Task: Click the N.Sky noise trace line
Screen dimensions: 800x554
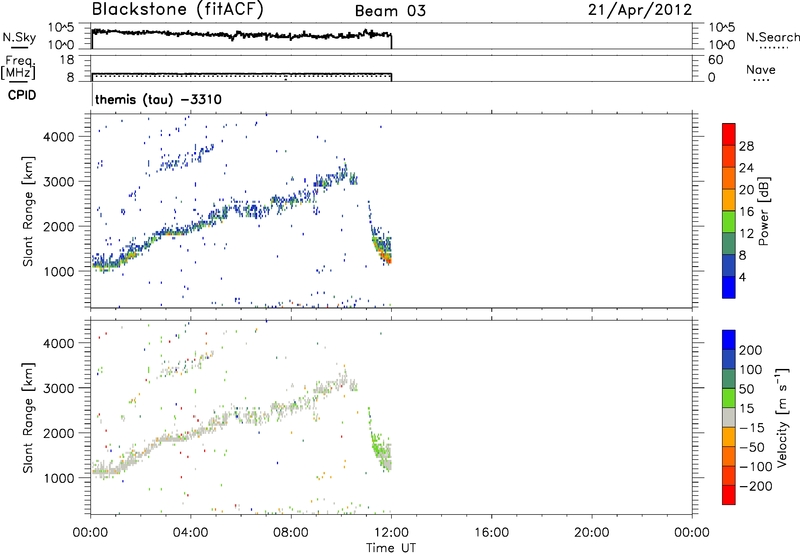Action: pos(241,35)
